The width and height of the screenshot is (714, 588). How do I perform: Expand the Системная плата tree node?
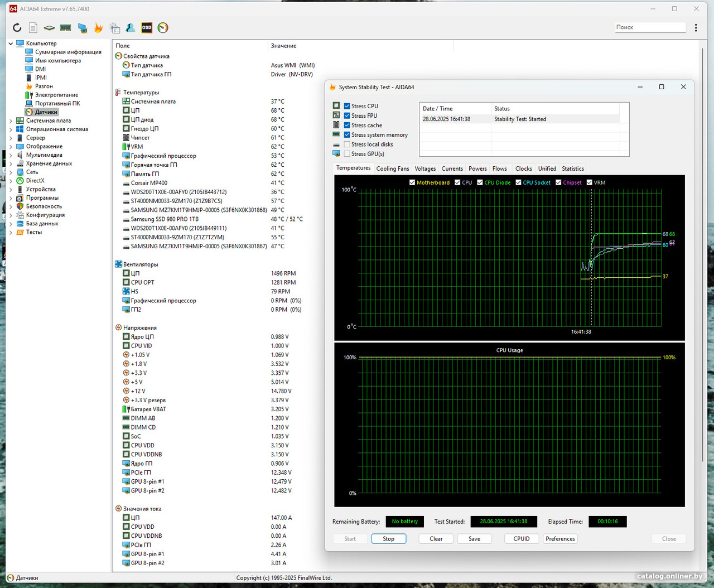click(11, 121)
